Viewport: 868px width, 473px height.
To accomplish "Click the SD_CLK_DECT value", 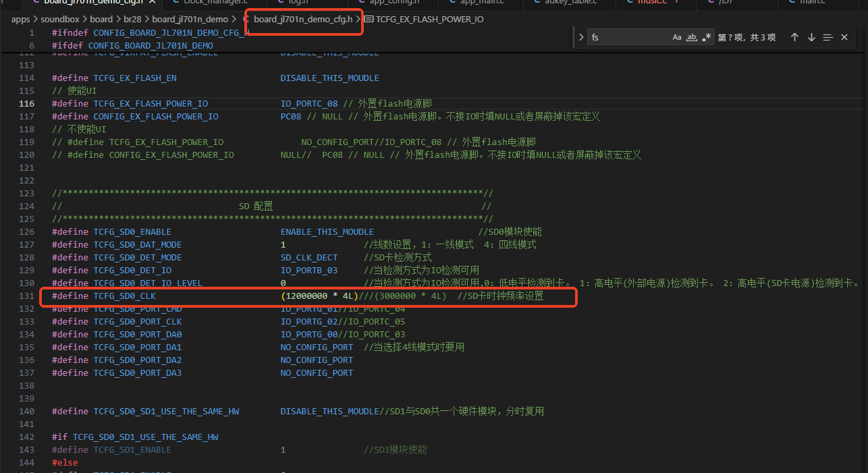I will [309, 258].
